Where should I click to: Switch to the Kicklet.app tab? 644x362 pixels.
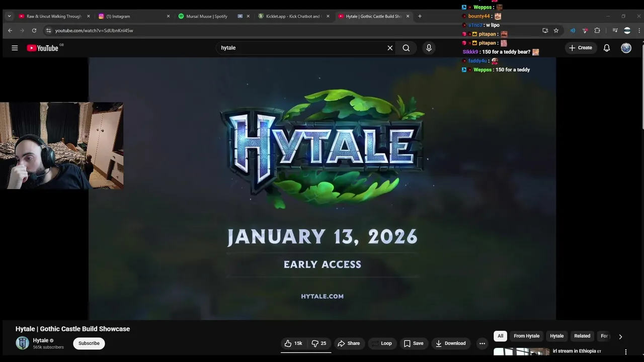(x=294, y=16)
